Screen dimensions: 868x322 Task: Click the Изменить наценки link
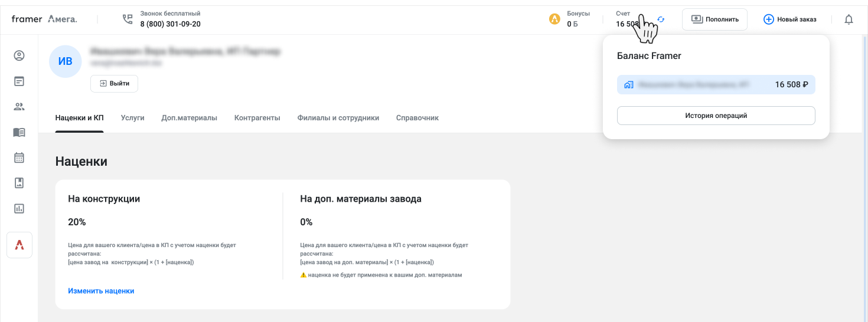coord(101,291)
